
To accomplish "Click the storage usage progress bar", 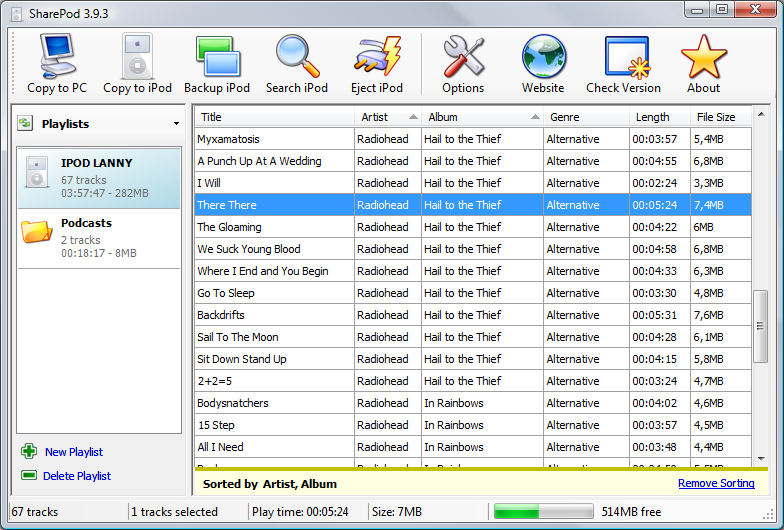I will [543, 512].
